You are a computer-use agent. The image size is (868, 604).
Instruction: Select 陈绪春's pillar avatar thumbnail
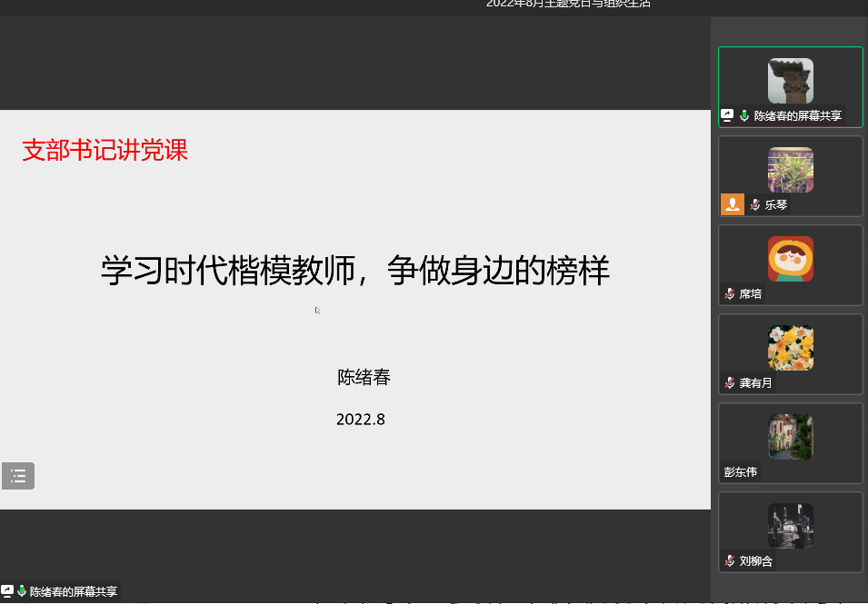[x=790, y=81]
